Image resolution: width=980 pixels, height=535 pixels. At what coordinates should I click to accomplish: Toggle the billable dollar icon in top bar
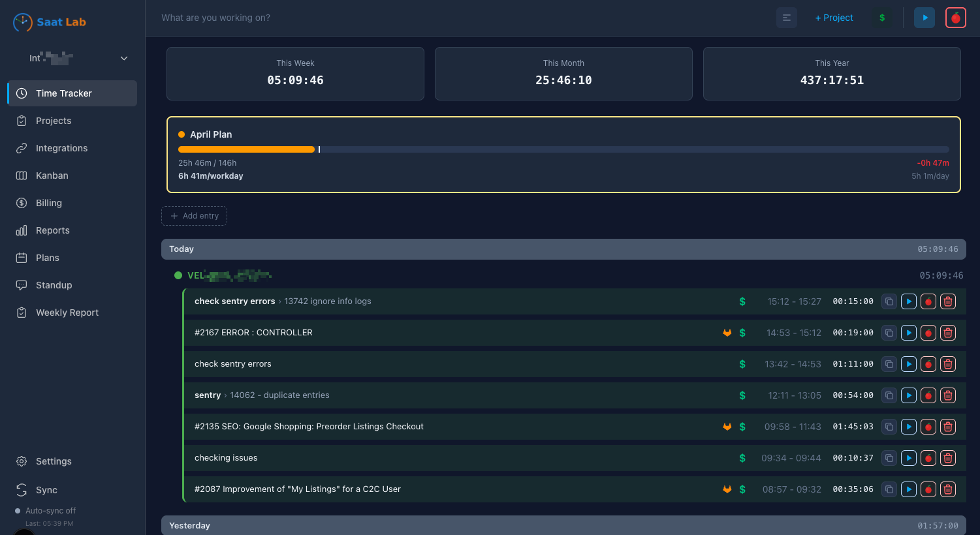[882, 18]
